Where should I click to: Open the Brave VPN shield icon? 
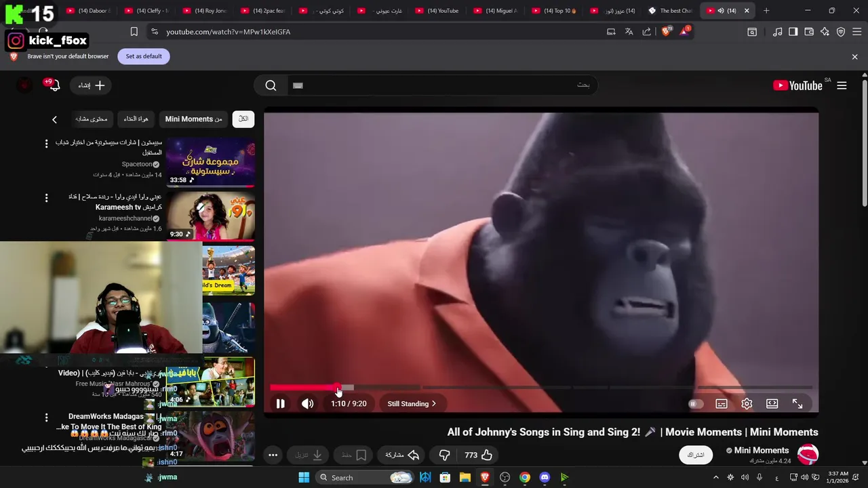841,32
